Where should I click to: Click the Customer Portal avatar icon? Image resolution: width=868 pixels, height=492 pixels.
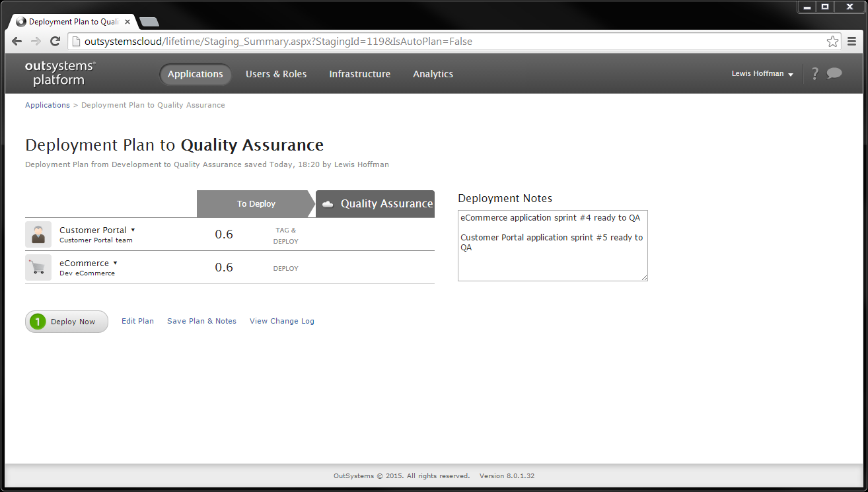tap(38, 234)
